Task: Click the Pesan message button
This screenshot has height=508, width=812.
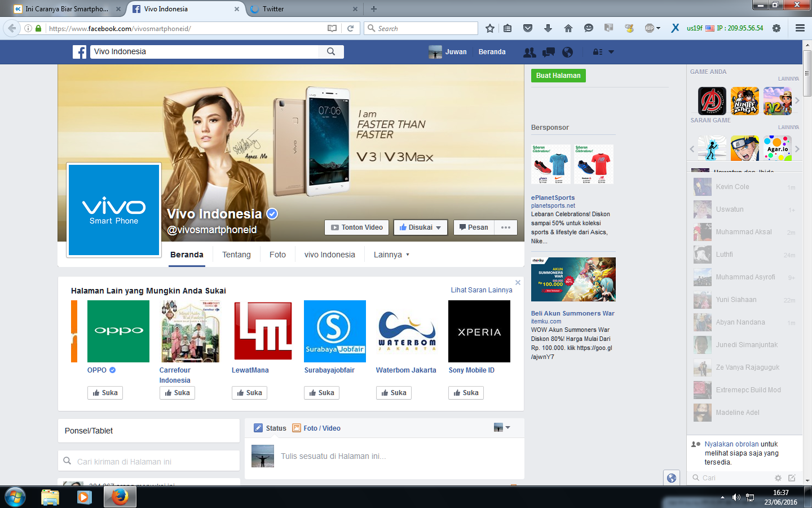Action: tap(474, 227)
